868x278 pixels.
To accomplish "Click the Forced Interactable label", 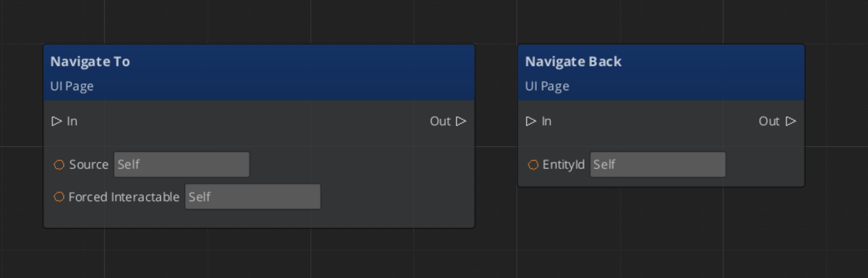I will point(124,197).
